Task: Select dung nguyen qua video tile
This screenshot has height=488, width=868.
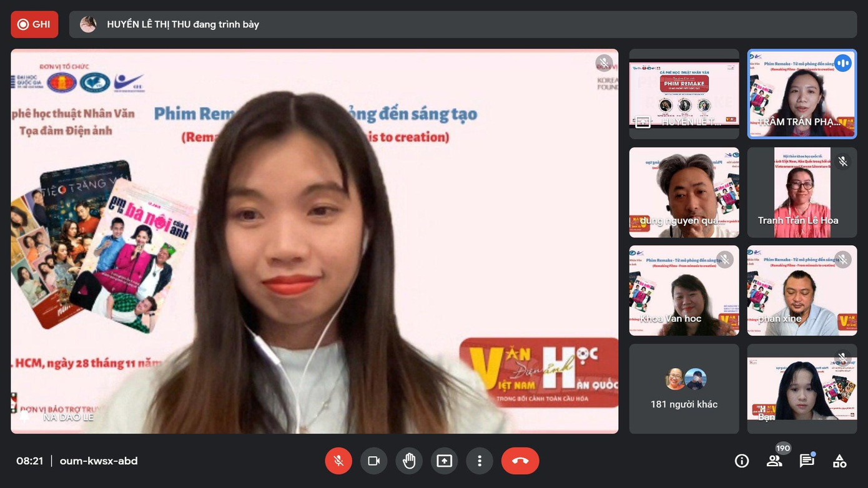Action: [x=684, y=192]
